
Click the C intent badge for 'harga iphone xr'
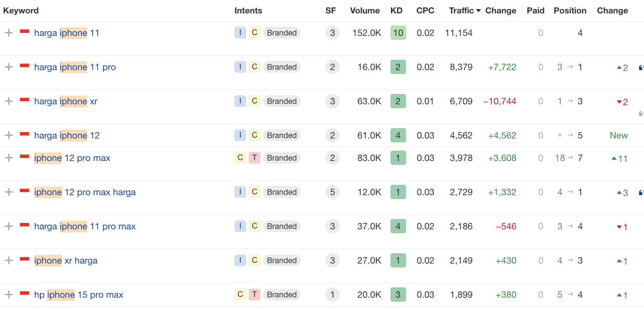(x=254, y=101)
